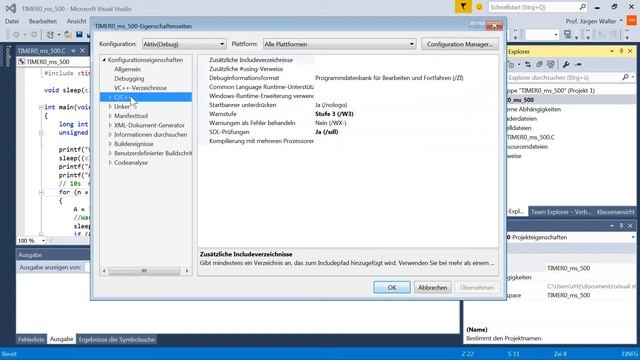640x360 pixels.
Task: Click the device monitor toolbar icon
Action: [567, 34]
